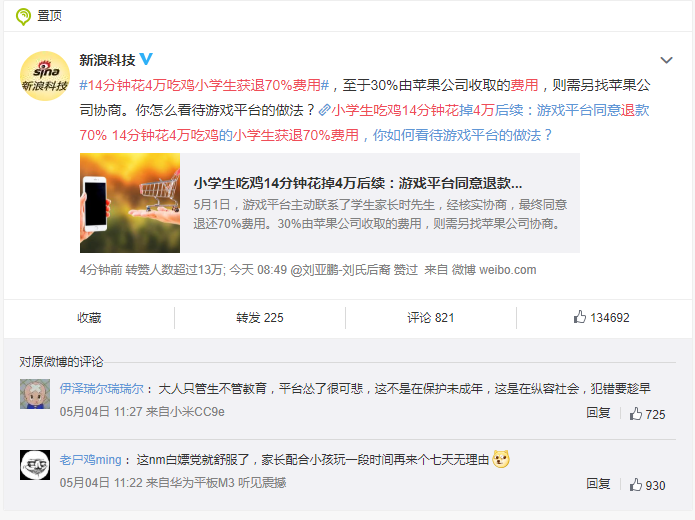Open the 新浪科技 profile avatar

(45, 76)
